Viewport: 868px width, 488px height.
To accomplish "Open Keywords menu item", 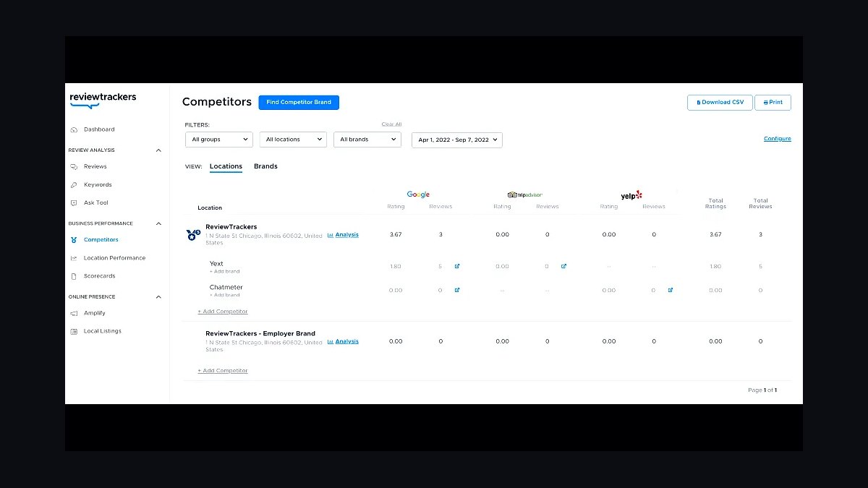I will click(x=98, y=185).
